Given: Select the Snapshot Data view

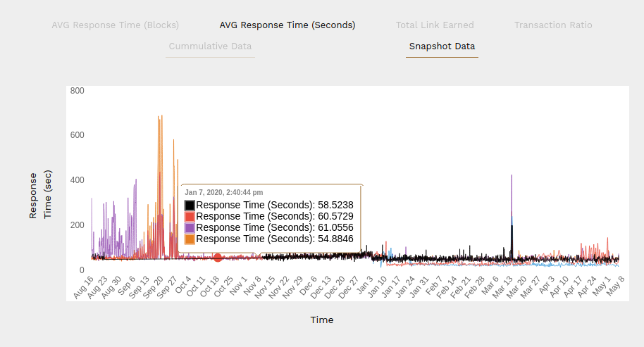Looking at the screenshot, I should 442,46.
